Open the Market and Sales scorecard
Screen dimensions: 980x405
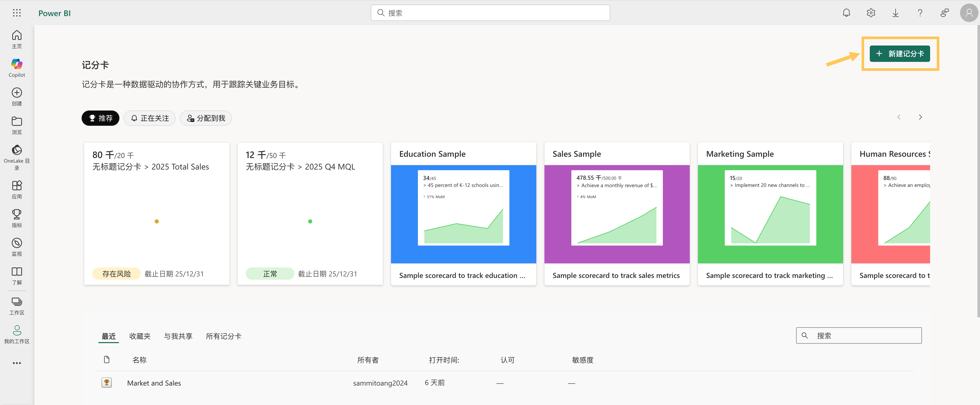pos(154,383)
